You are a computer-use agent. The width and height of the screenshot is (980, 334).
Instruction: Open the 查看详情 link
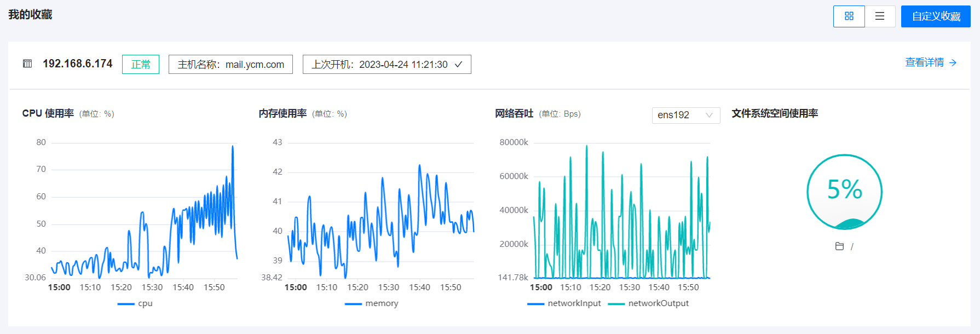pos(924,62)
